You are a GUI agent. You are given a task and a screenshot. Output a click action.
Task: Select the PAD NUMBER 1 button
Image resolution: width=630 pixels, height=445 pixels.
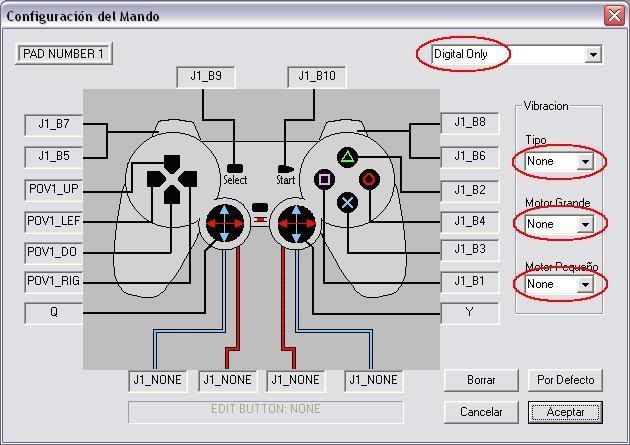coord(63,54)
